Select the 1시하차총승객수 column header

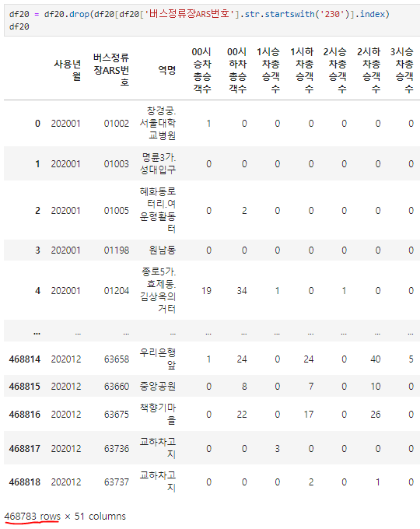[302, 70]
